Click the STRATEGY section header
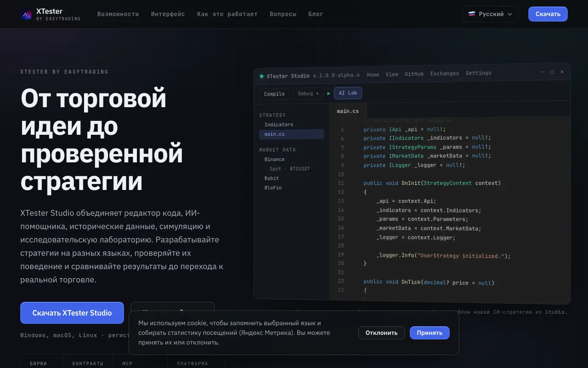The width and height of the screenshot is (588, 368). pos(272,115)
